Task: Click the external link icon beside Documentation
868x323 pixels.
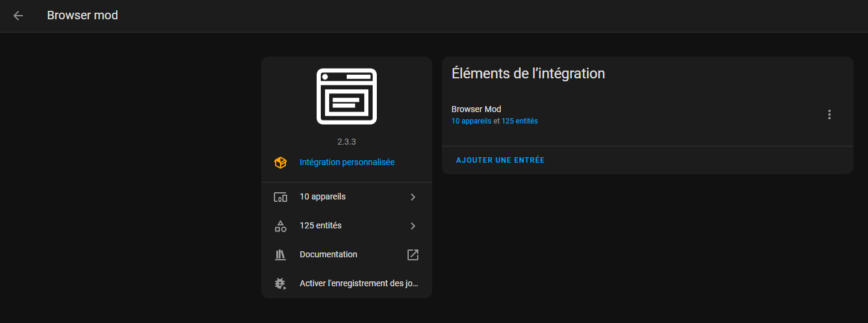Action: tap(413, 255)
